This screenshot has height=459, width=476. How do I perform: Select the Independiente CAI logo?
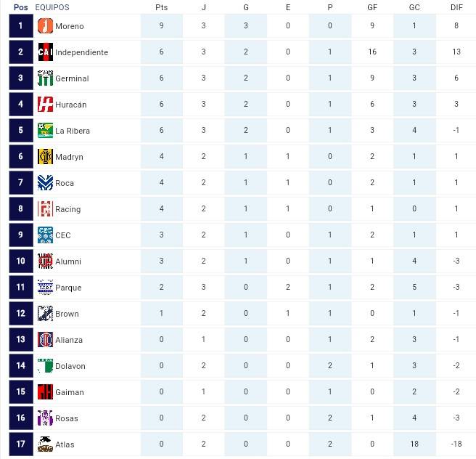(x=45, y=52)
